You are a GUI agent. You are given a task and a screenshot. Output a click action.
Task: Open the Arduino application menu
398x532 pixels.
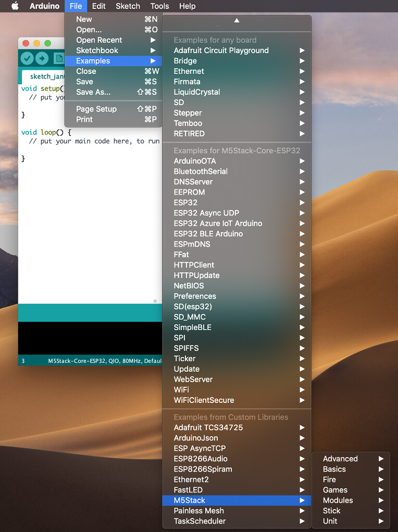[44, 6]
